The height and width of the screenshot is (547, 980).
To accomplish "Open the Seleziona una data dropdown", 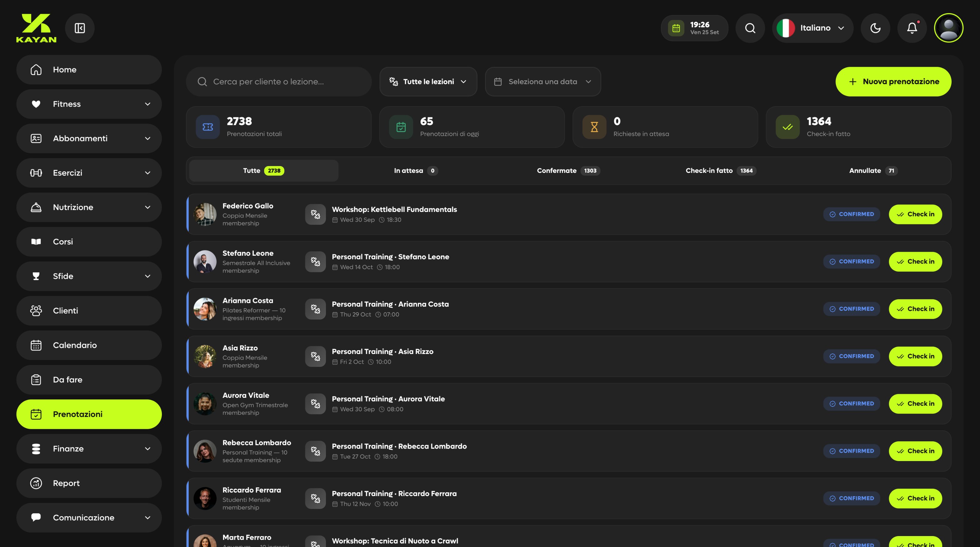I will [543, 82].
